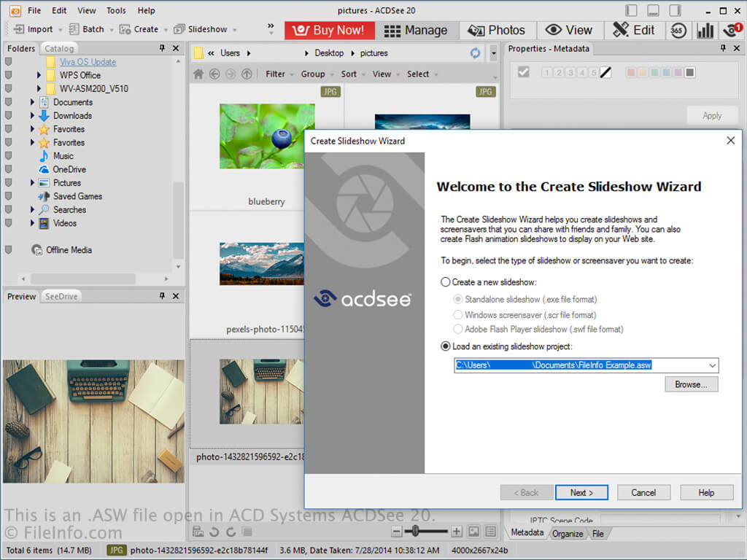747x560 pixels.
Task: Click the Slideshow toolbar button
Action: [201, 29]
